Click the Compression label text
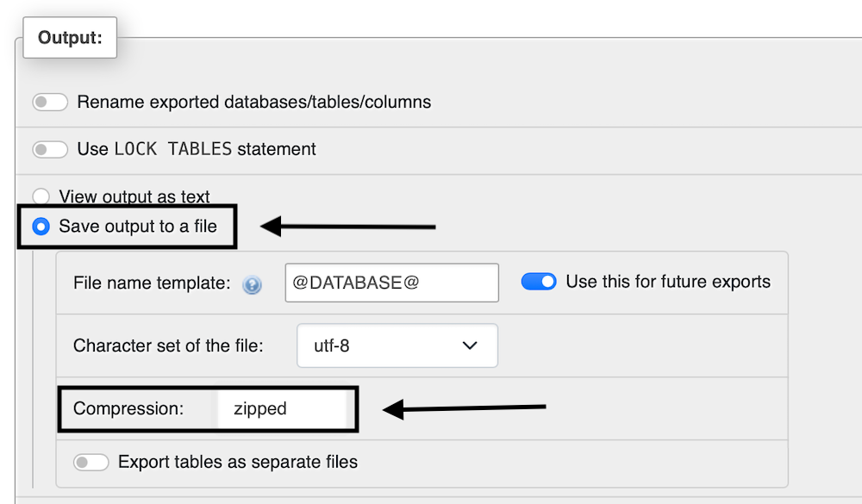This screenshot has height=504, width=862. tap(128, 409)
